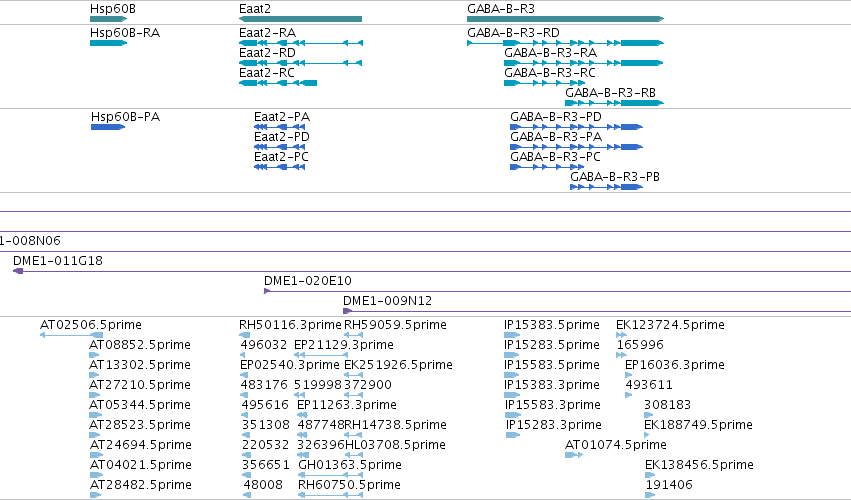Select the EK123724.5prime EST label

(670, 325)
